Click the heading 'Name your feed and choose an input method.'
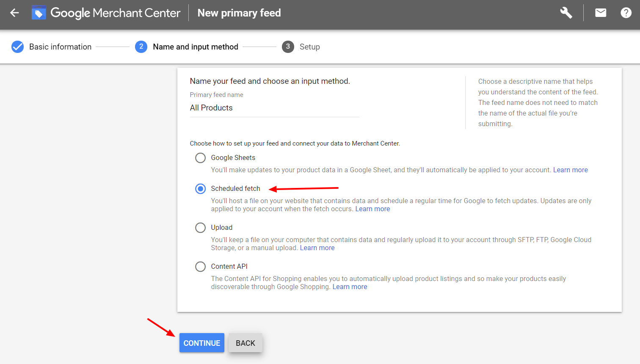The image size is (640, 364). 270,81
